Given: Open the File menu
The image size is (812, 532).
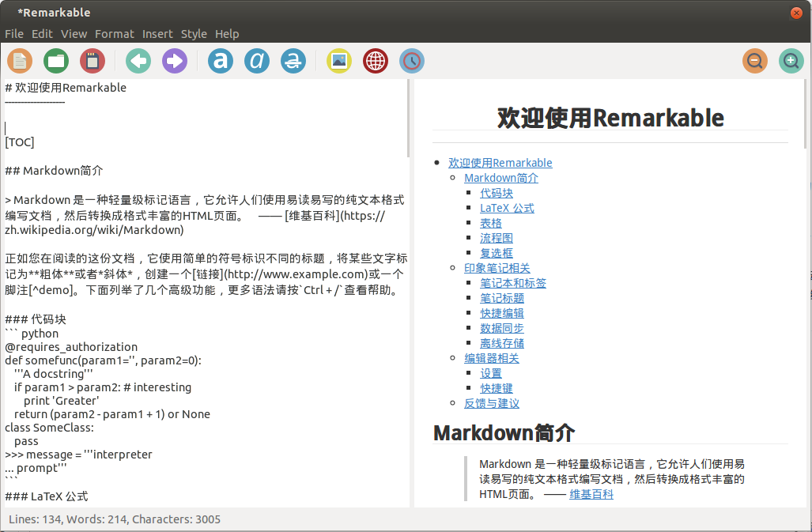Looking at the screenshot, I should click(14, 34).
